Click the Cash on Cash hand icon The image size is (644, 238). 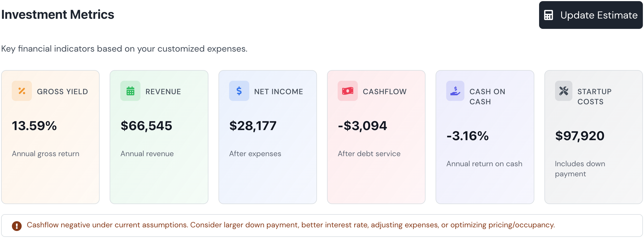pos(455,91)
